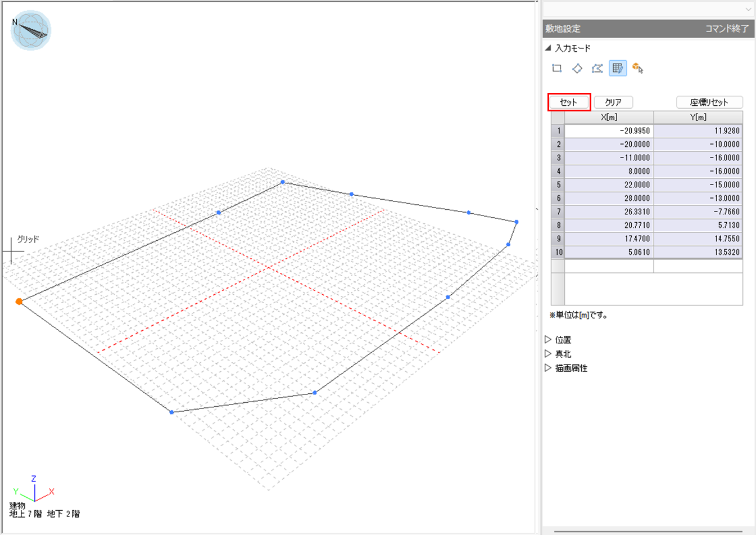The width and height of the screenshot is (756, 535).
Task: Click the north compass icon in viewport
Action: point(31,30)
